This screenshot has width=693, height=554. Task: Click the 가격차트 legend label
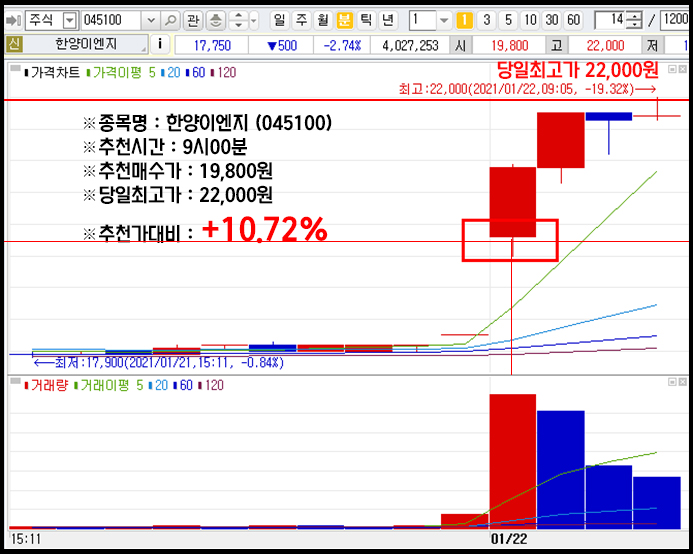(52, 73)
